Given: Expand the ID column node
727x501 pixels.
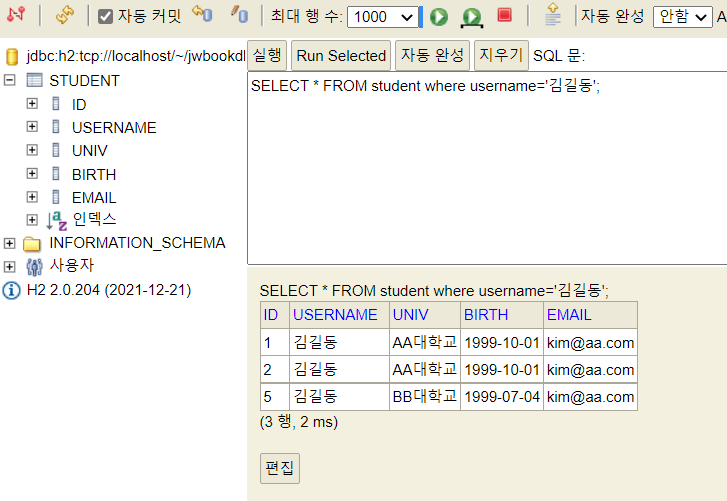Looking at the screenshot, I should [32, 103].
